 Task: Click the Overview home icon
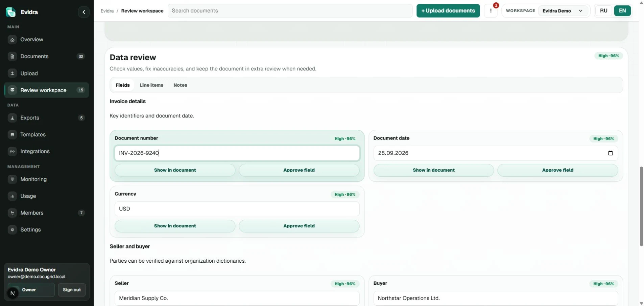(12, 40)
